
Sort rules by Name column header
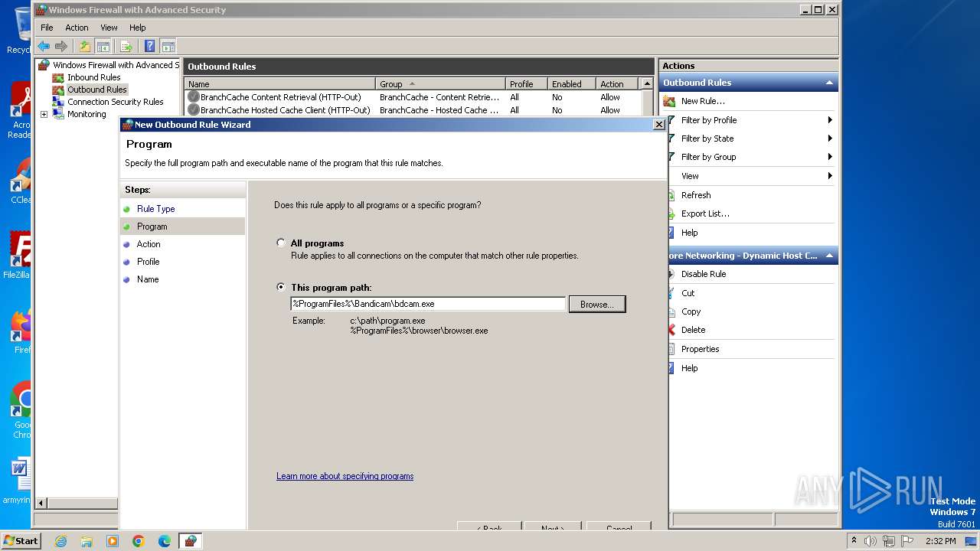point(280,84)
